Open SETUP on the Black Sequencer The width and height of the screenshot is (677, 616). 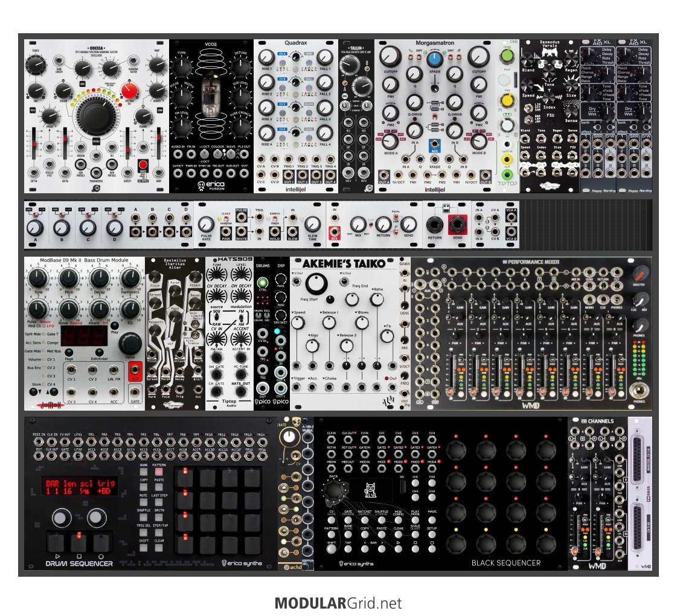(432, 534)
